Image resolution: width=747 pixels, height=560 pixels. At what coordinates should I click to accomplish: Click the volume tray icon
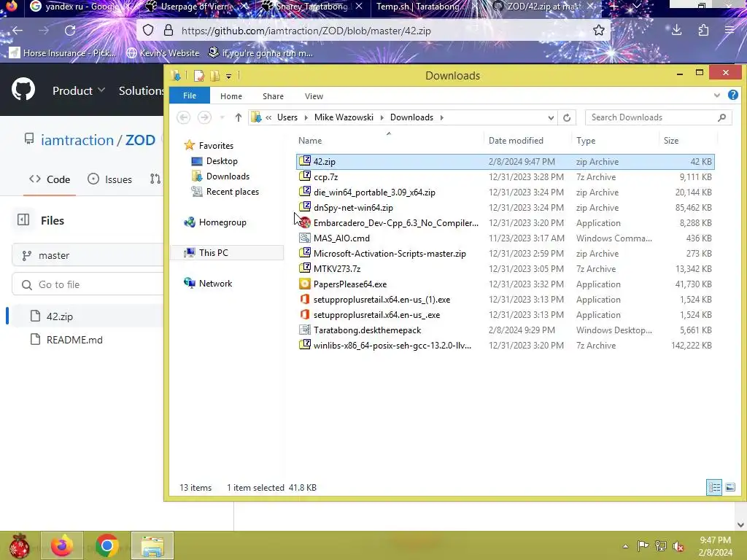click(x=678, y=546)
